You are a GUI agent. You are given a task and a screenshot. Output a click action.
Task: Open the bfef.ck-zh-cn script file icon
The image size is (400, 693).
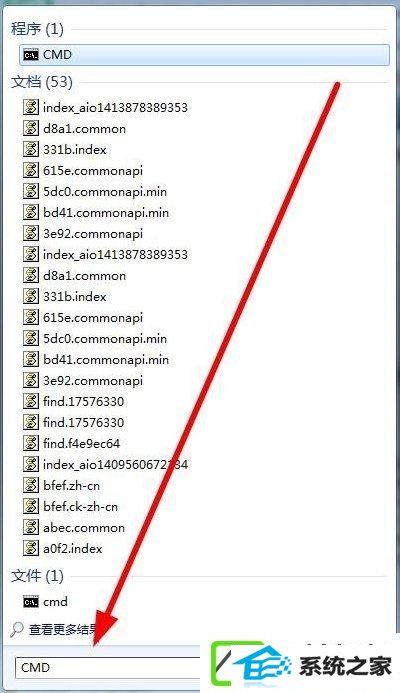[x=31, y=506]
